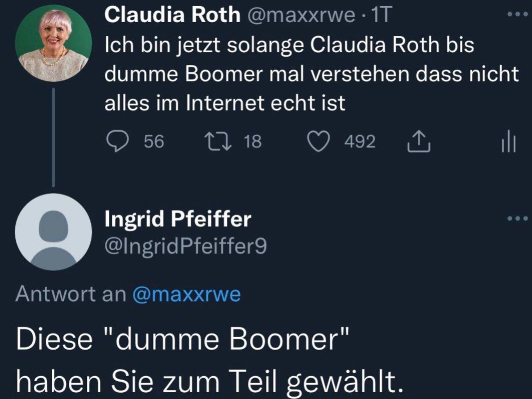This screenshot has height=399, width=532.
Task: Click the blue @maxxrwe mention link
Action: click(187, 294)
